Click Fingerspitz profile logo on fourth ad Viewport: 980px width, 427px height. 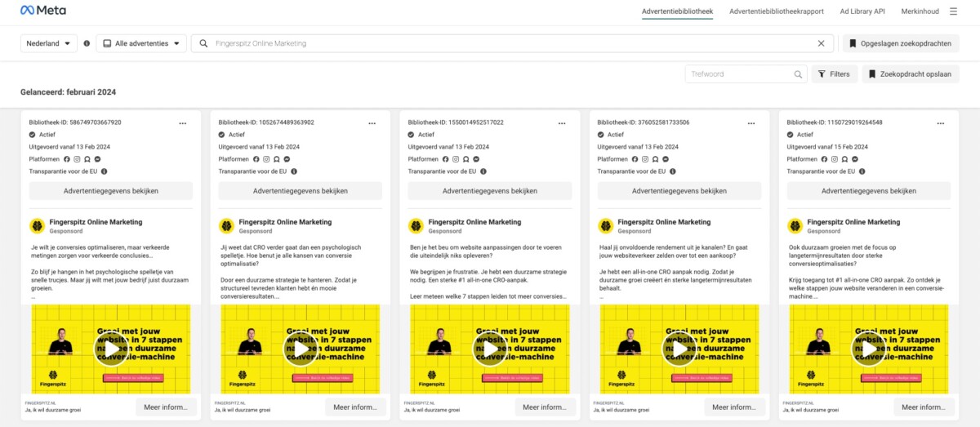tap(605, 226)
